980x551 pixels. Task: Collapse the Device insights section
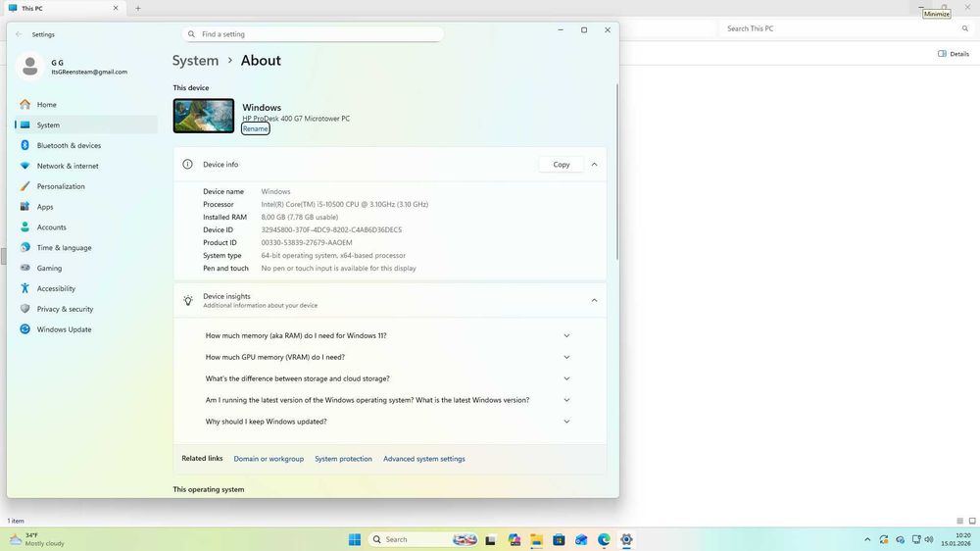[x=595, y=300]
